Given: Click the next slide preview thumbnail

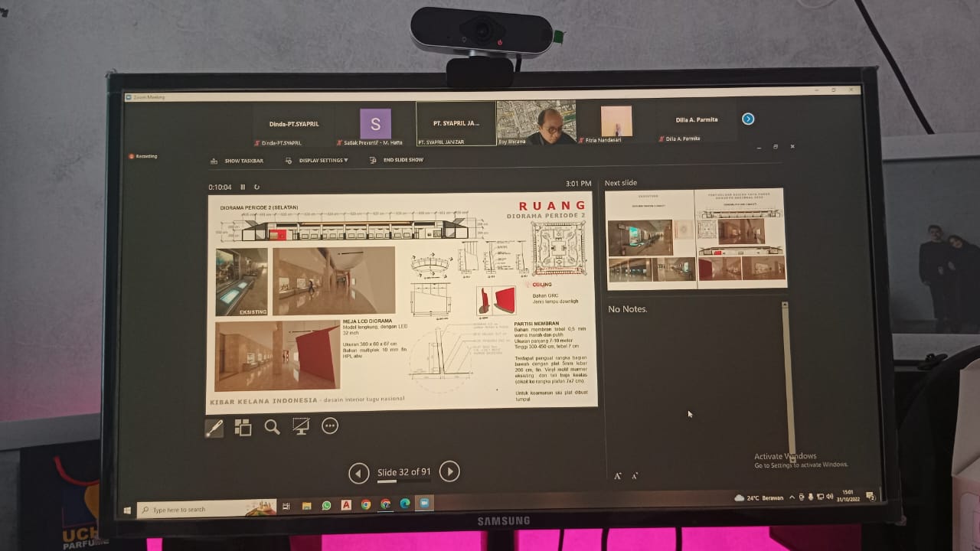Looking at the screenshot, I should (x=695, y=239).
